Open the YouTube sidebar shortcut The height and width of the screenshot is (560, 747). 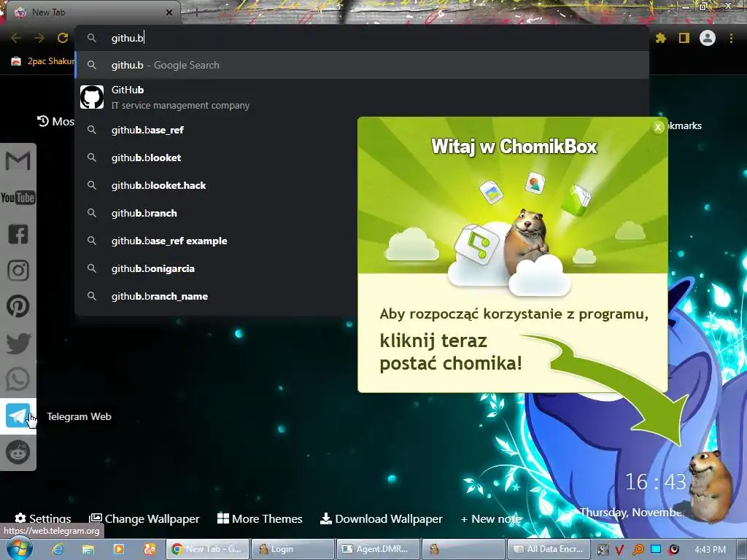(x=18, y=197)
